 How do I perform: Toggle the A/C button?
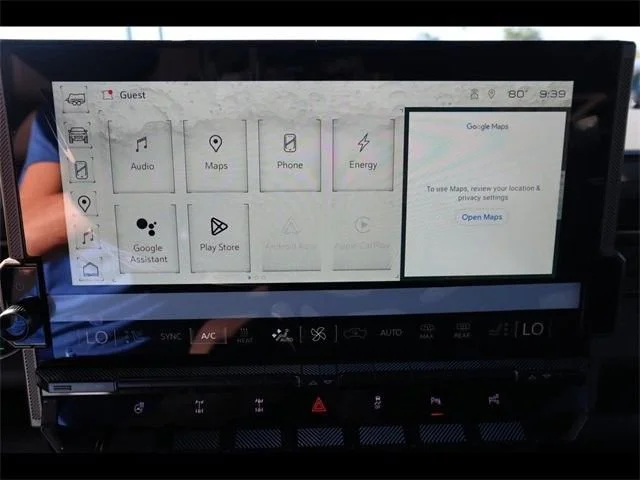tap(208, 336)
